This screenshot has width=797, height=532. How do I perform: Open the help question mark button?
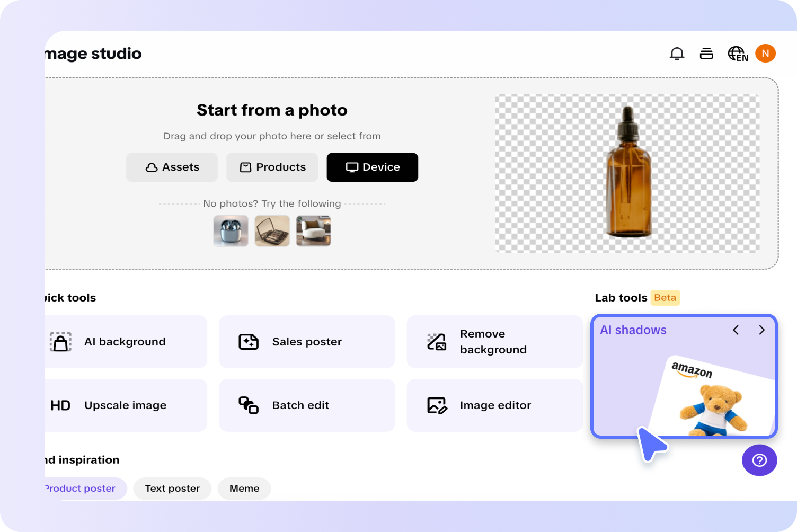(x=759, y=460)
